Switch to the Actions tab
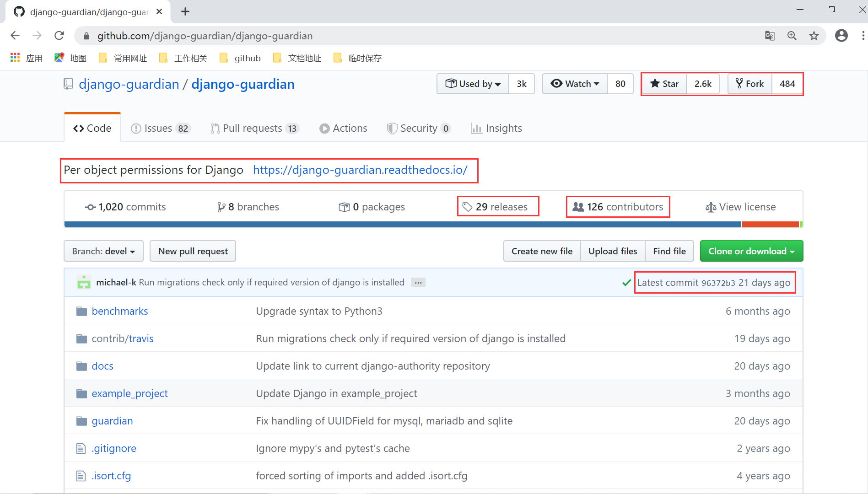Image resolution: width=868 pixels, height=494 pixels. (x=343, y=128)
